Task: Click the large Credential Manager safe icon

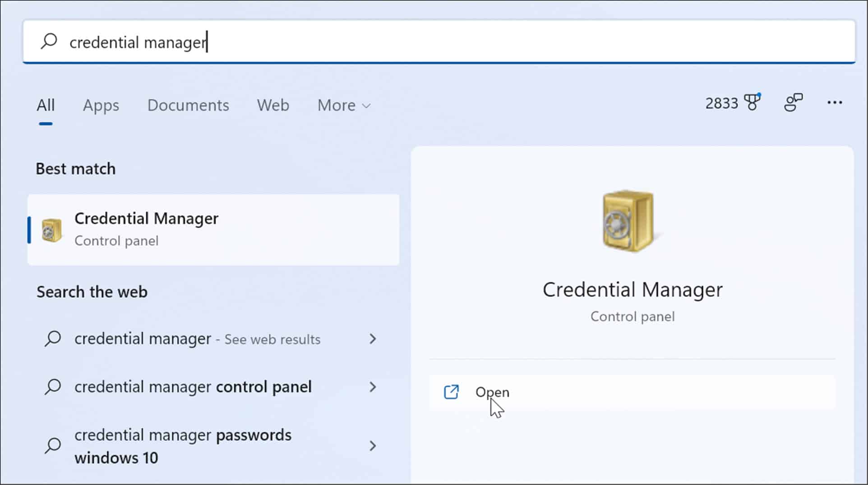Action: pyautogui.click(x=627, y=220)
